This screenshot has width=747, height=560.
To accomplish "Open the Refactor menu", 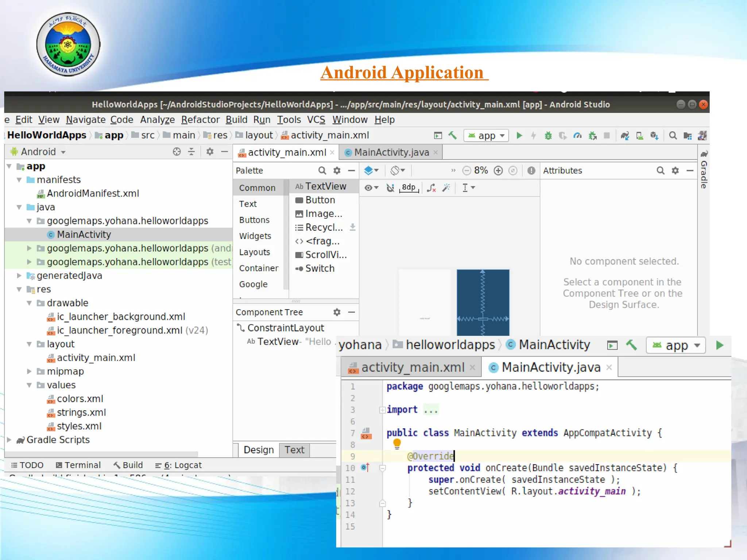I will click(200, 120).
